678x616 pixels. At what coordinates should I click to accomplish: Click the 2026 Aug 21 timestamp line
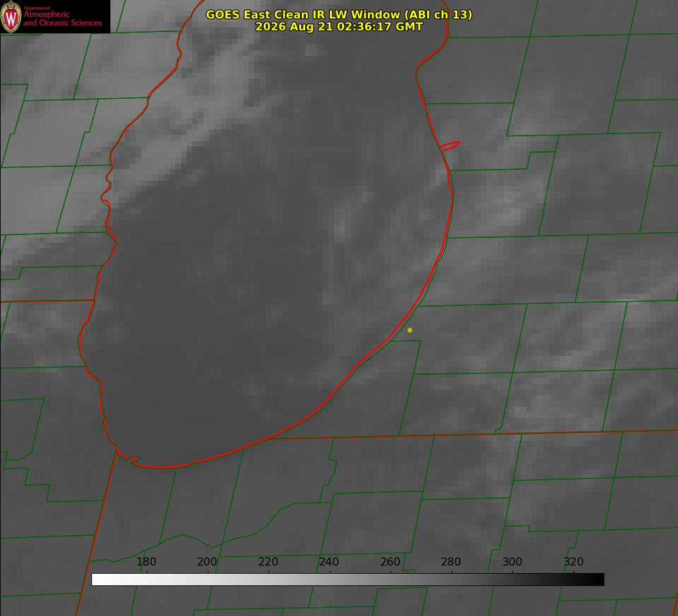(x=339, y=27)
